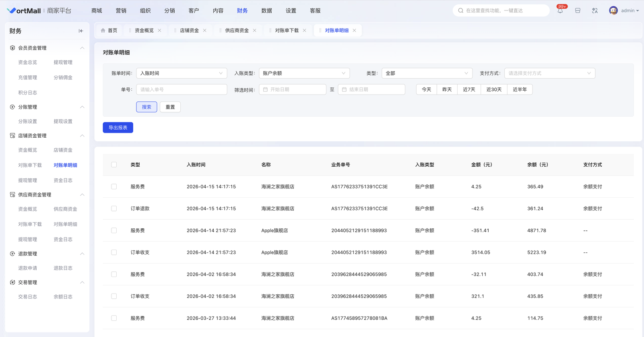Check the first 服务费 row checkbox
Viewport: 644px width, 337px height.
click(114, 187)
